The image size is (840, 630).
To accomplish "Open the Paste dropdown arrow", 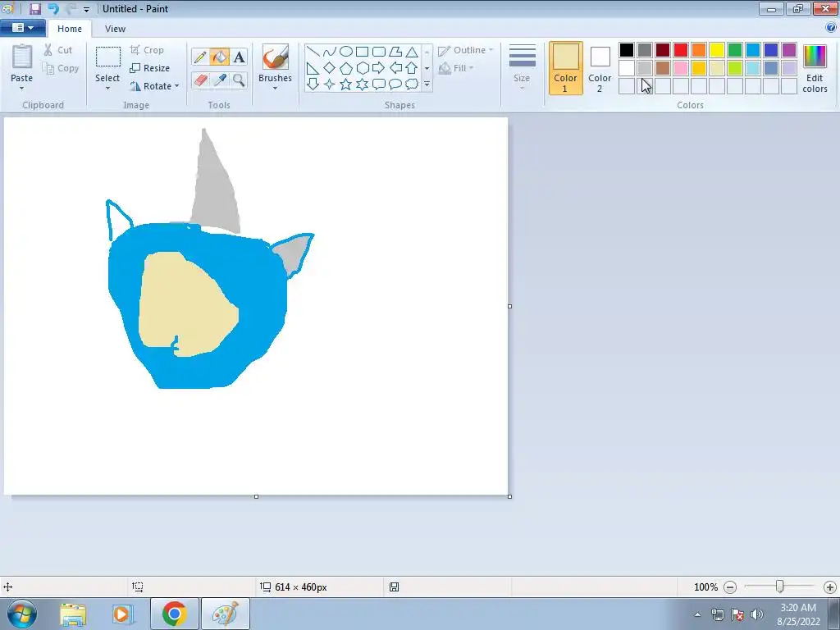I will tap(21, 89).
